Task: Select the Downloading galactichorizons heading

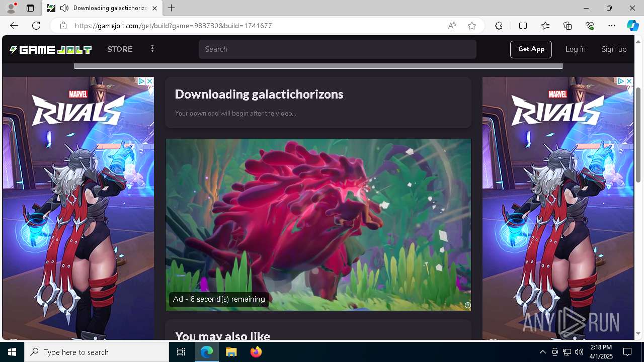Action: [259, 94]
